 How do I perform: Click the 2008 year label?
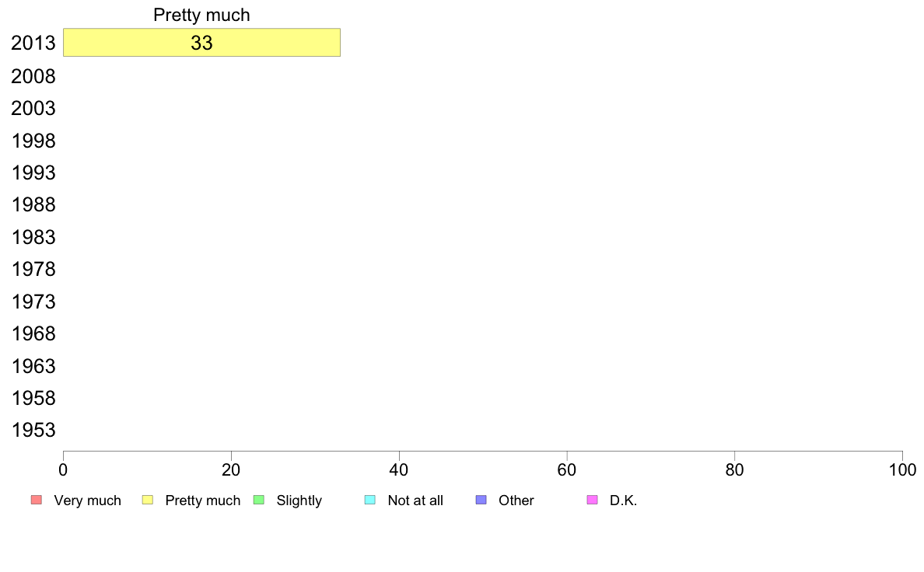[x=33, y=76]
